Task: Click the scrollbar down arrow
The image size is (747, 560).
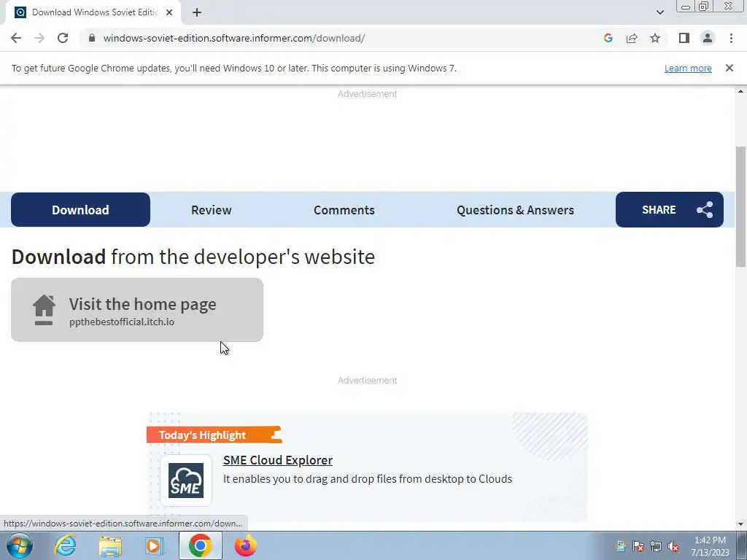Action: tap(740, 524)
